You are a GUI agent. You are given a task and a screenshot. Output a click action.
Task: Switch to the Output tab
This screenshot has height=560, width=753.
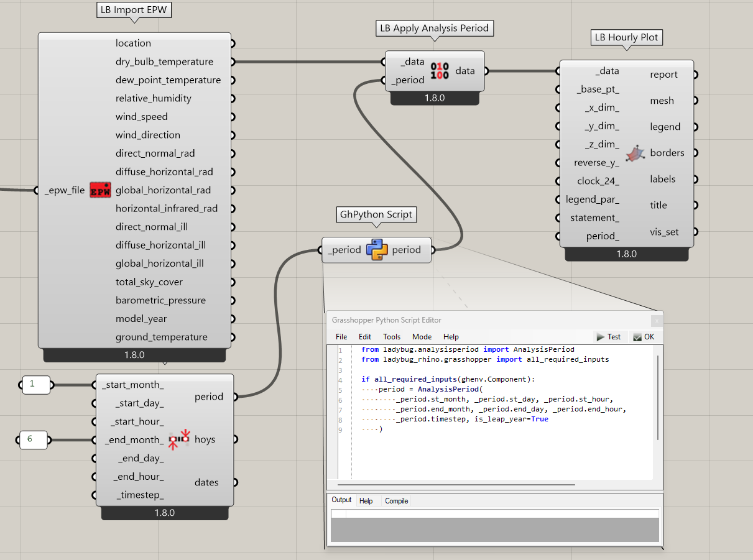click(341, 500)
